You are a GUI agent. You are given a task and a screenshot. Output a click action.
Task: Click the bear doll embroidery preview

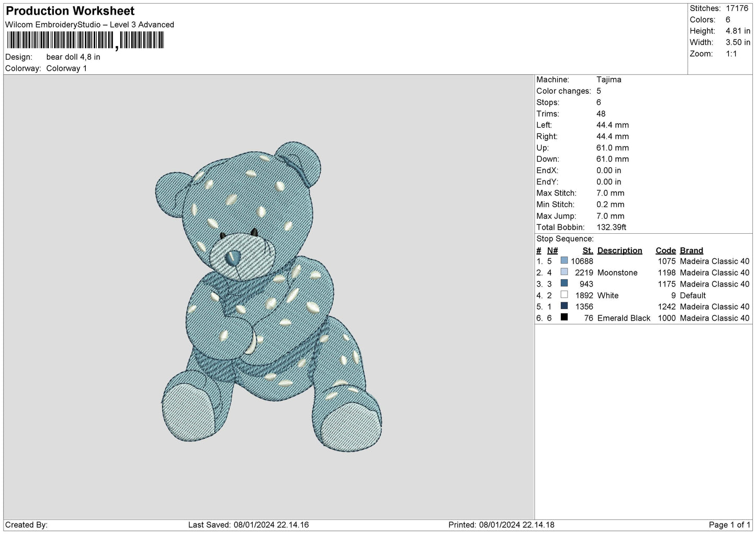(x=270, y=296)
